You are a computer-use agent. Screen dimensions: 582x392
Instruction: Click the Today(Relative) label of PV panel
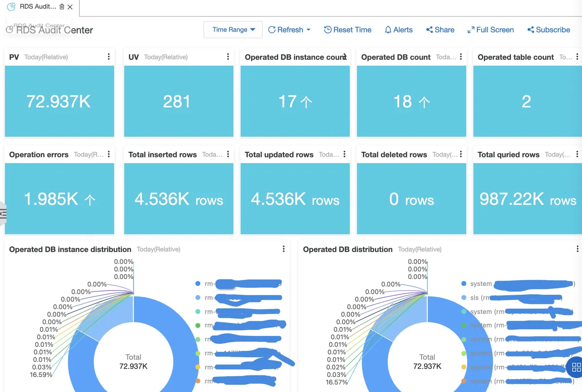pyautogui.click(x=46, y=57)
